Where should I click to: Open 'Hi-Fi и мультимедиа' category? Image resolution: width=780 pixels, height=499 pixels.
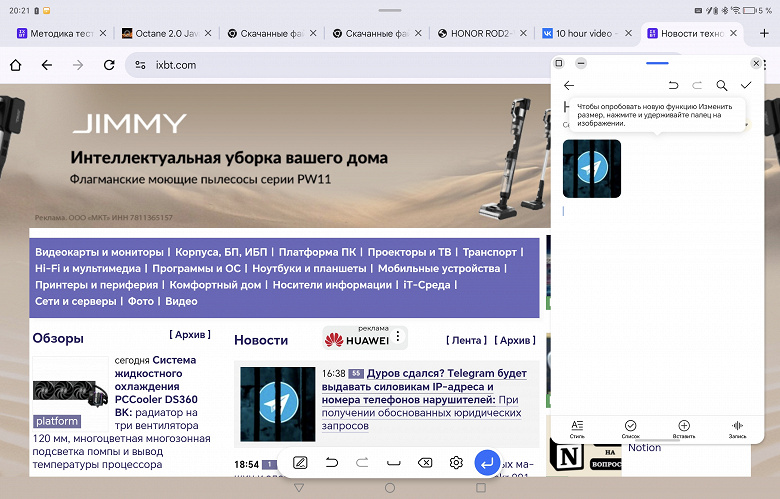coord(88,269)
